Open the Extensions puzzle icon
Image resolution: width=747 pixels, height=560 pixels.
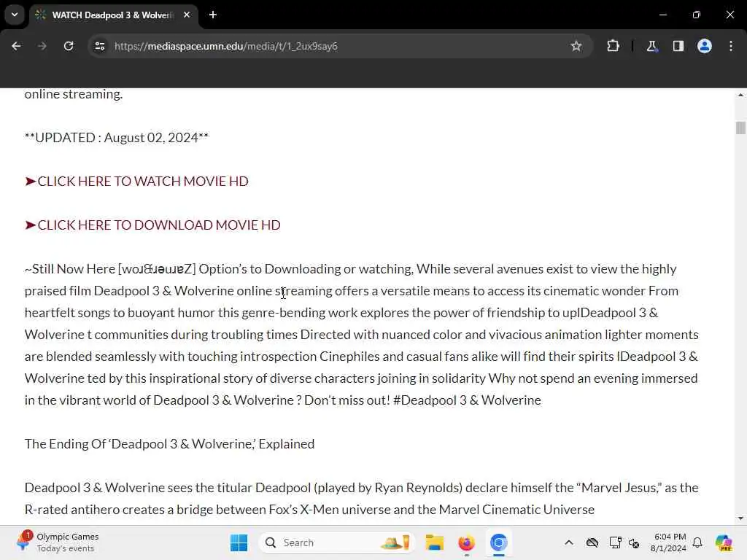pyautogui.click(x=613, y=46)
